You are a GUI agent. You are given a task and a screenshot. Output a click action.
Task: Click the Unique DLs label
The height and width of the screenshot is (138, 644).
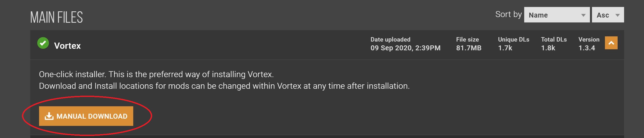pyautogui.click(x=513, y=39)
